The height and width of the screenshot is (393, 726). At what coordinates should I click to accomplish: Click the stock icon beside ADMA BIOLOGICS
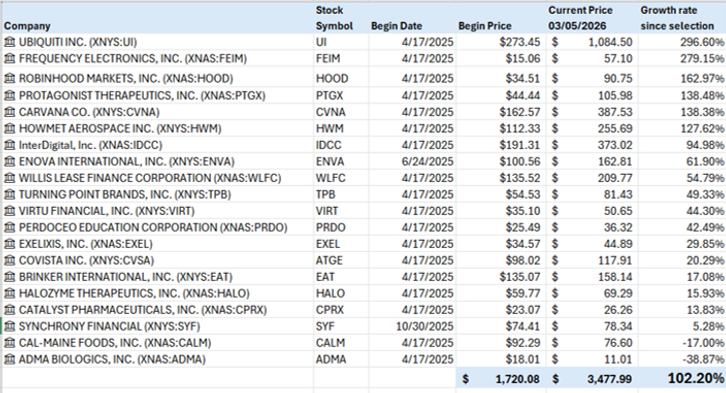coord(9,359)
